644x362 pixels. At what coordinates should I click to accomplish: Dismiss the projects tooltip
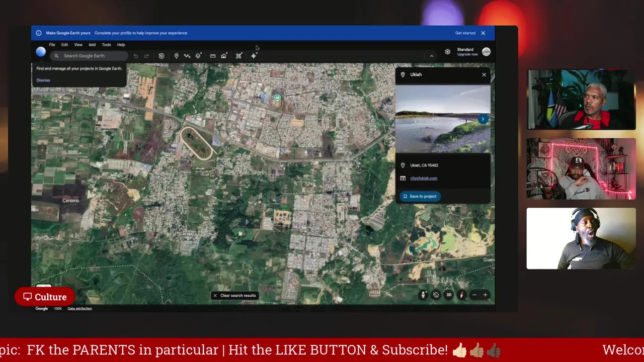(x=43, y=80)
